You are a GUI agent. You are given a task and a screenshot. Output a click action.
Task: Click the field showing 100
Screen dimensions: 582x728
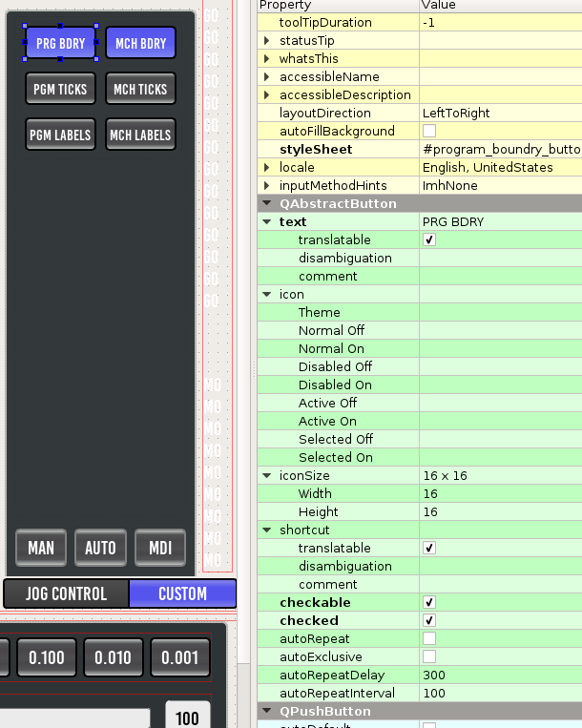(188, 715)
